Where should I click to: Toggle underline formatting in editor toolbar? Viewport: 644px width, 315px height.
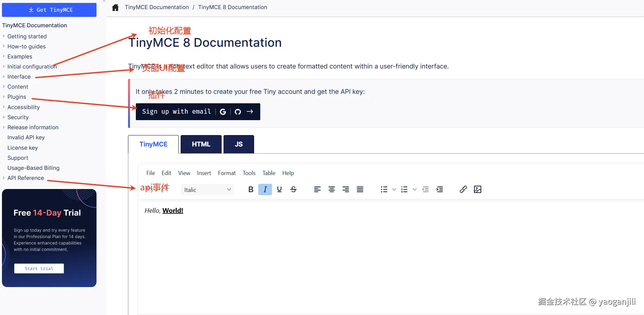pyautogui.click(x=279, y=189)
